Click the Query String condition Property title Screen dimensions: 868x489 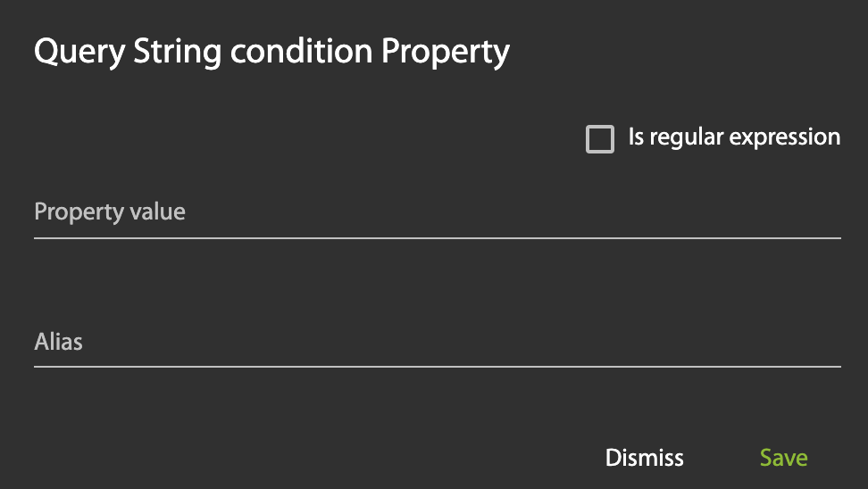pos(271,52)
